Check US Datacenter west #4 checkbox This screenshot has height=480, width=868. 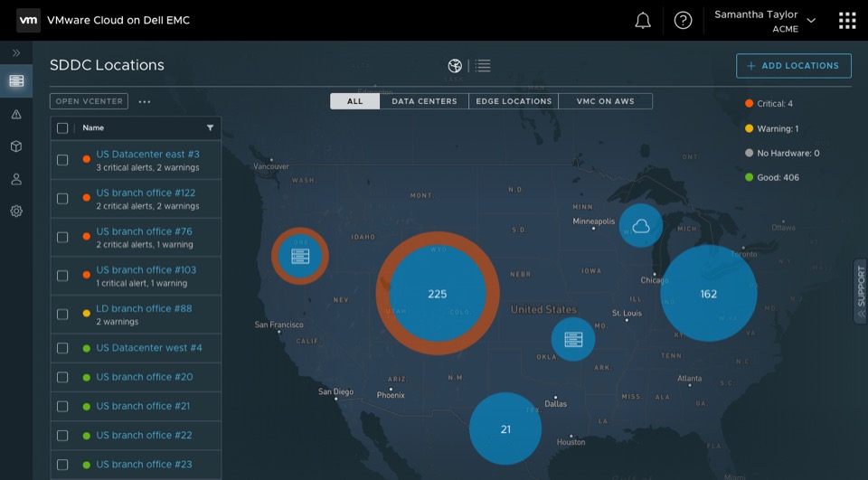click(x=62, y=348)
